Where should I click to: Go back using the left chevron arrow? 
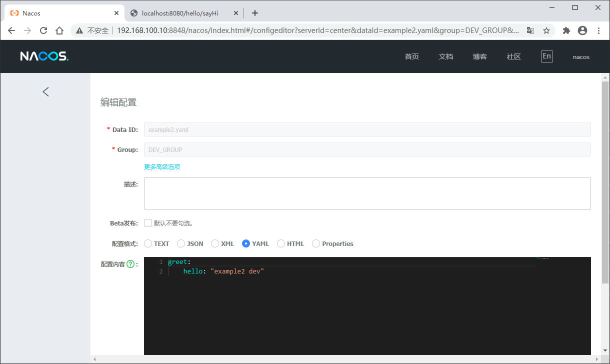pyautogui.click(x=45, y=91)
